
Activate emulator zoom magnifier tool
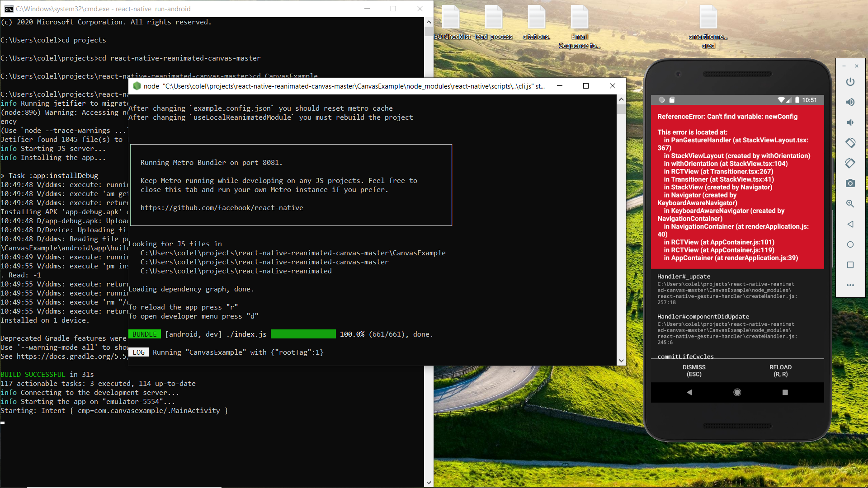point(850,204)
